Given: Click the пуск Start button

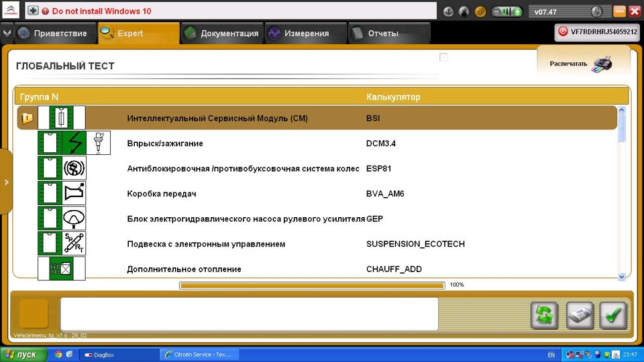Looking at the screenshot, I should 23,355.
